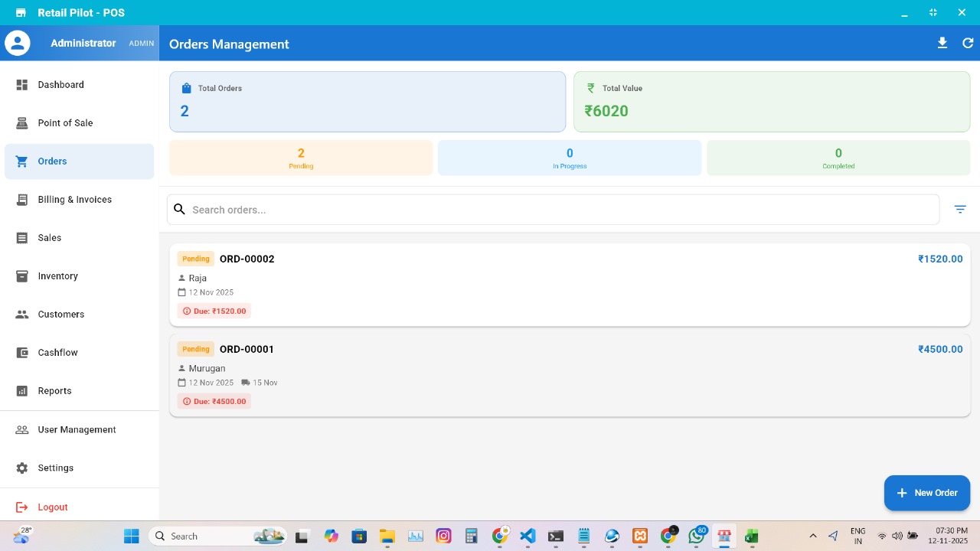Click the Settings gear icon in sidebar
Image resolution: width=980 pixels, height=551 pixels.
tap(22, 468)
